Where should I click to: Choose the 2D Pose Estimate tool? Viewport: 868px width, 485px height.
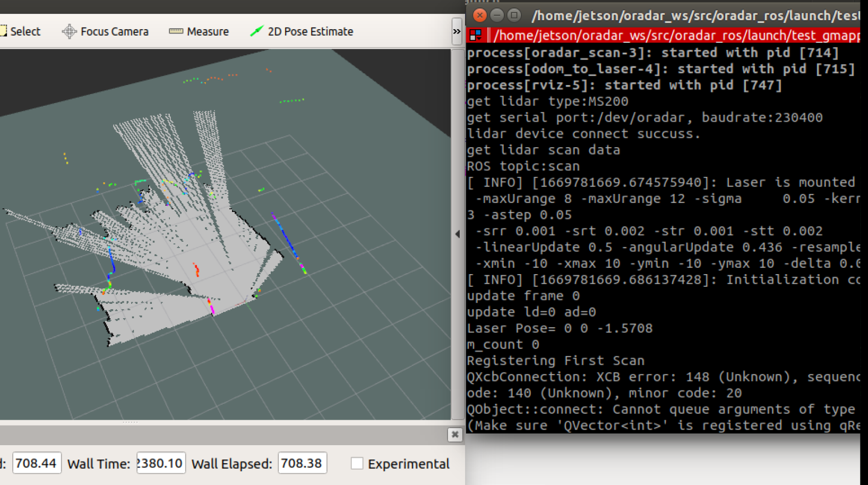coord(302,31)
